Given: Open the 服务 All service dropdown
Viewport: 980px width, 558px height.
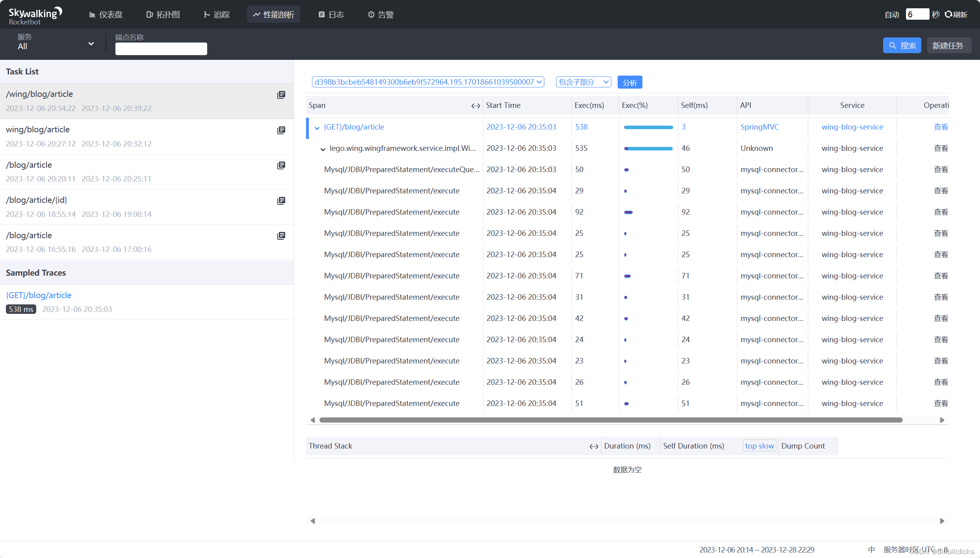Looking at the screenshot, I should pos(55,43).
